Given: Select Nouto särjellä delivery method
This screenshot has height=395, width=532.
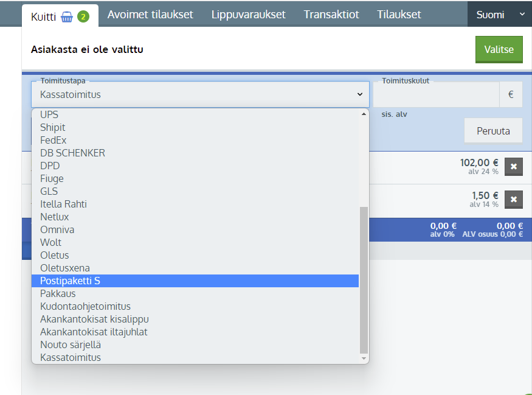Looking at the screenshot, I should tap(195, 344).
